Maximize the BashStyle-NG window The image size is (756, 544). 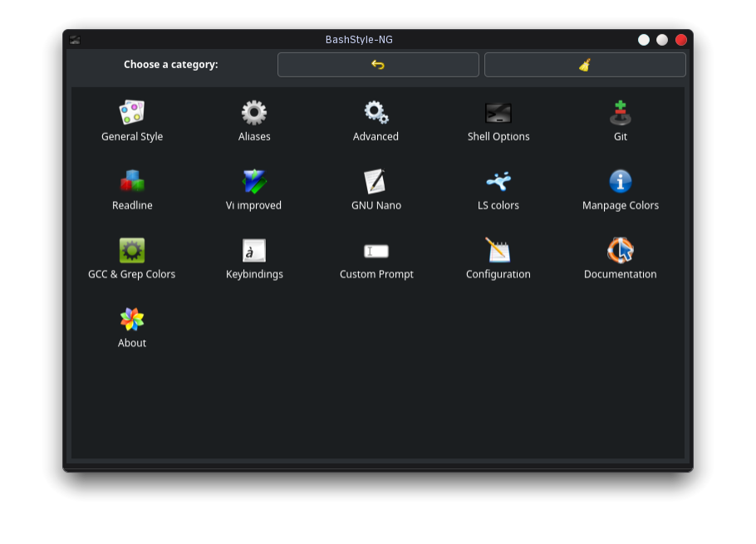[x=662, y=40]
